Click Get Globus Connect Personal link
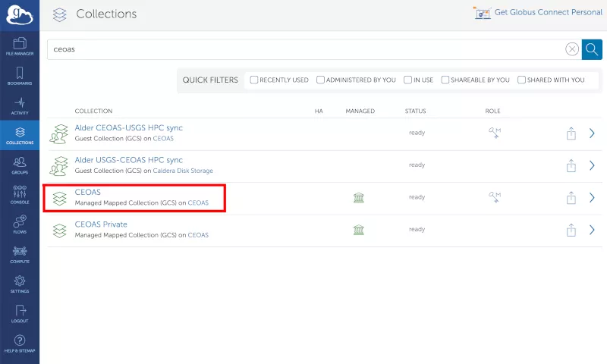Viewport: 607px width, 364px height. (x=548, y=12)
